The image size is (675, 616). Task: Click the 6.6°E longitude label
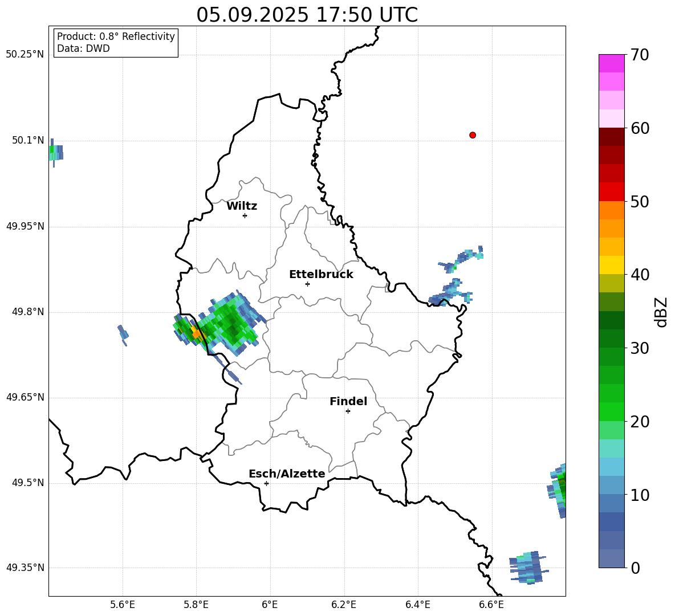[x=491, y=605]
